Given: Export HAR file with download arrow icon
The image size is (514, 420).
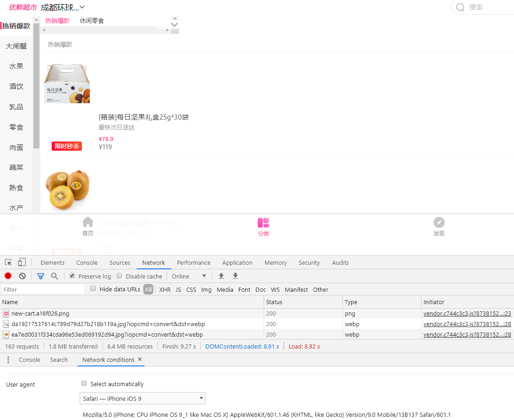Looking at the screenshot, I should coord(235,276).
